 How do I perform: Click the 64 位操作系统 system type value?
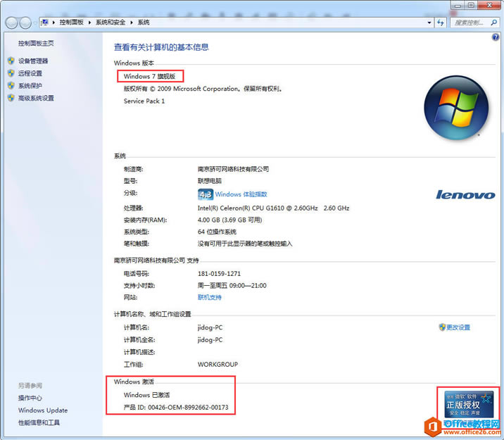217,232
